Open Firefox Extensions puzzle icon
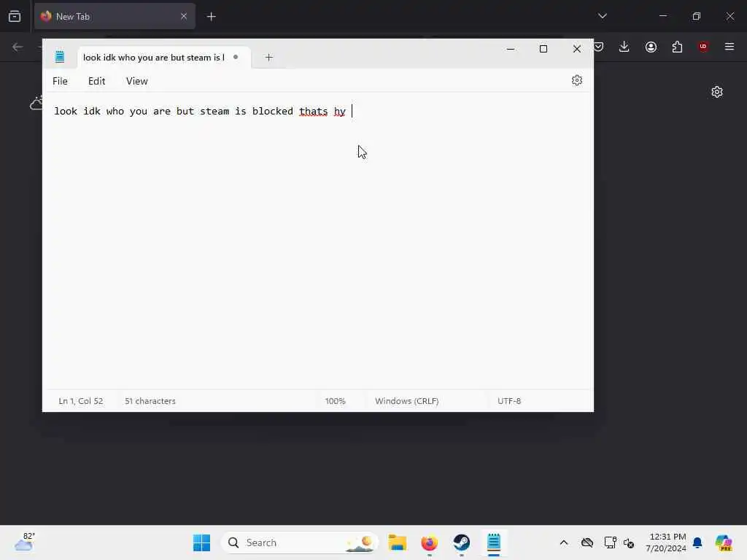The width and height of the screenshot is (747, 560). 677,47
